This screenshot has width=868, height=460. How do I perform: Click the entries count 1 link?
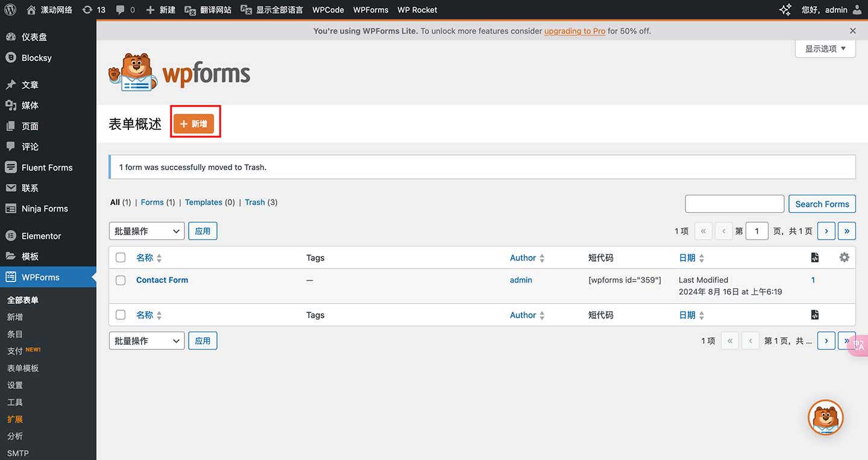coord(813,280)
